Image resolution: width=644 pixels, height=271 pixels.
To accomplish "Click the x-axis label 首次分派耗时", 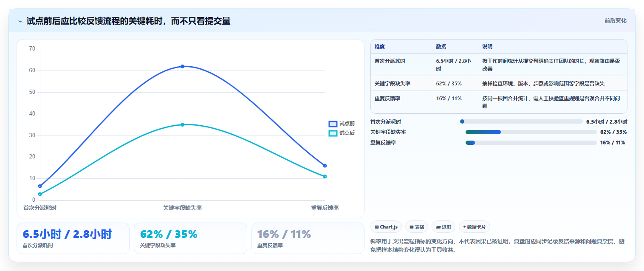I will tap(40, 208).
